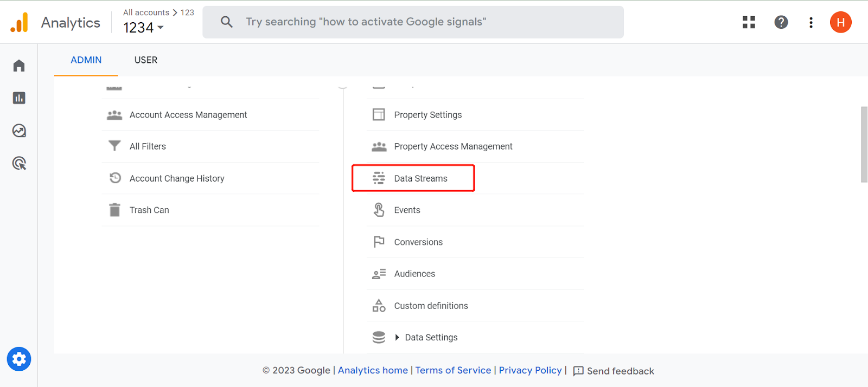Select the ADMIN tab
The height and width of the screenshot is (387, 868).
pyautogui.click(x=86, y=60)
